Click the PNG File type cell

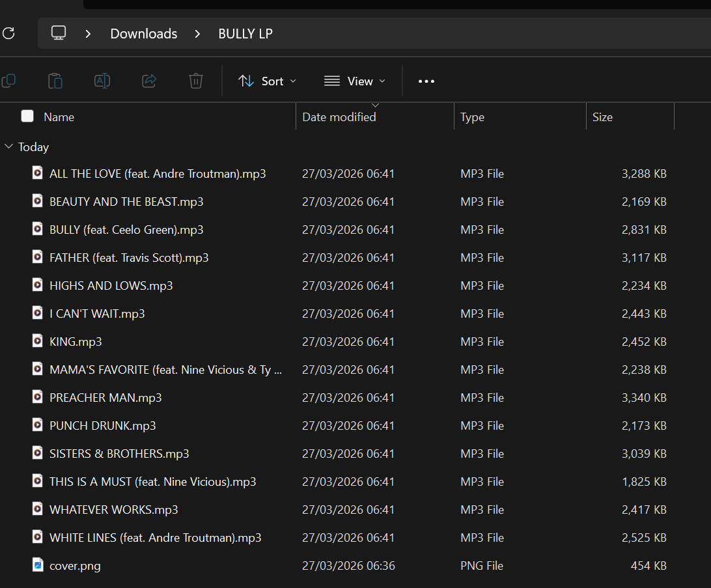click(482, 566)
